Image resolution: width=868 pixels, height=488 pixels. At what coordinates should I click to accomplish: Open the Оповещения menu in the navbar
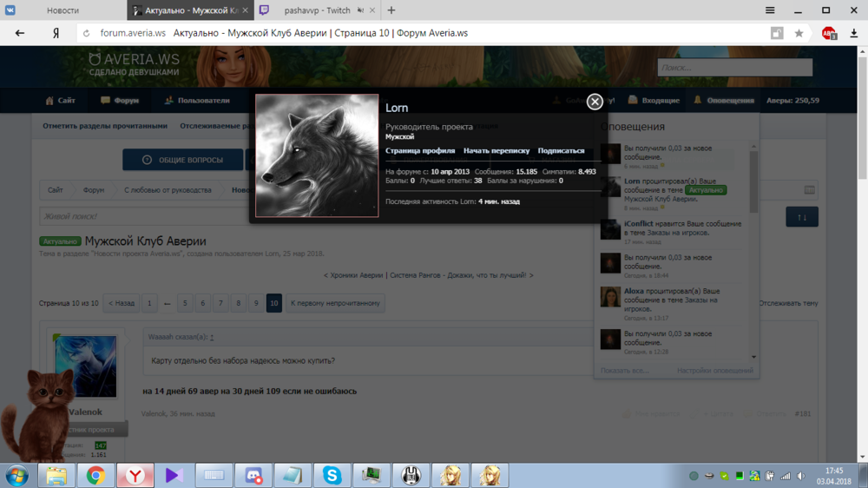coord(724,101)
